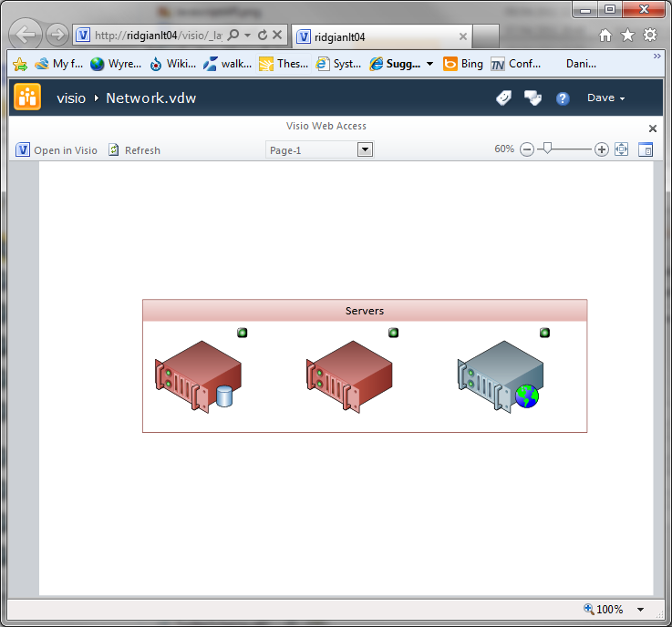Expand the Dave user menu
The width and height of the screenshot is (672, 627).
point(605,98)
